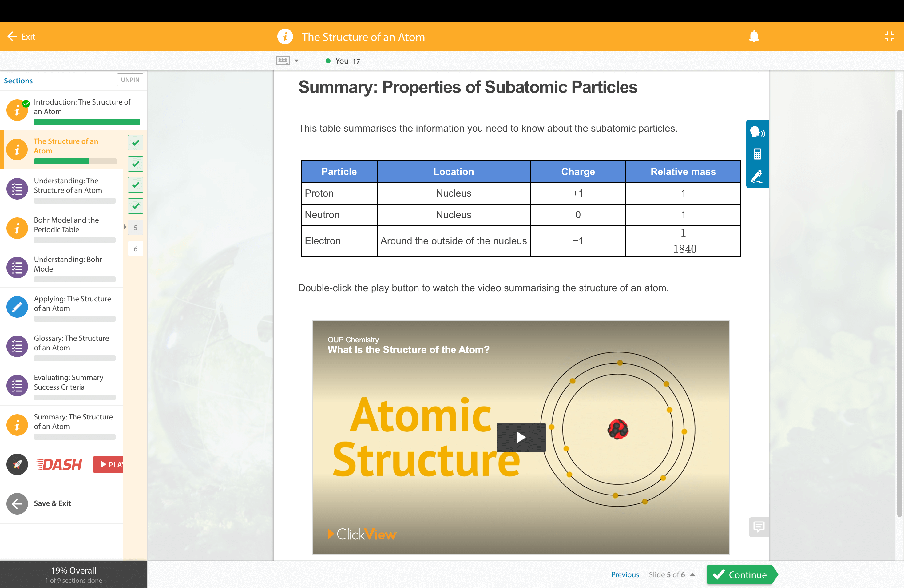904x588 pixels.
Task: Click the exit fullscreen icon
Action: coord(889,37)
